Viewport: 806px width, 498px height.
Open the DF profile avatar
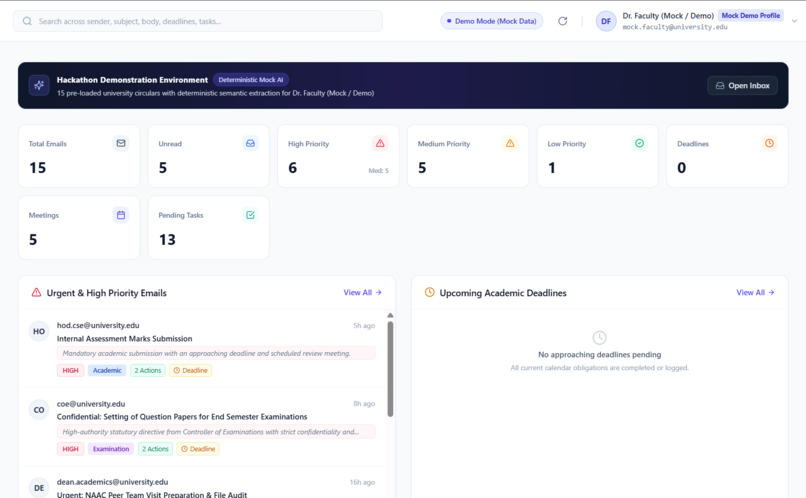[x=606, y=21]
